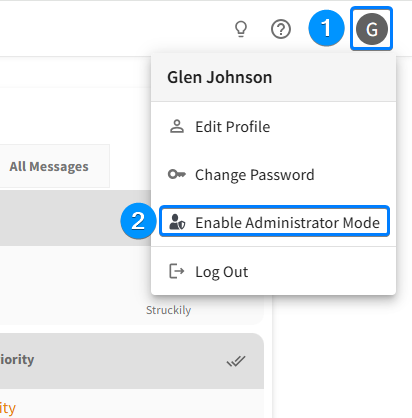Switch to the All Messages tab
Screen dimensions: 412x418
tap(49, 166)
